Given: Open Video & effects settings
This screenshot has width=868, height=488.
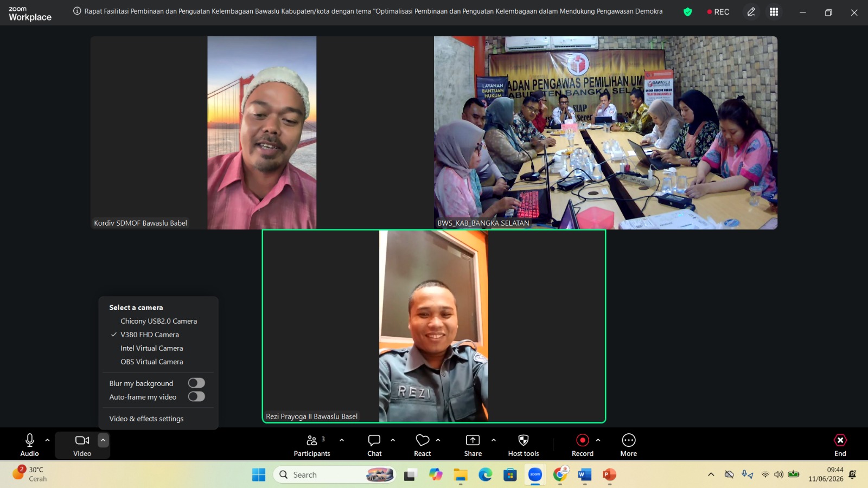Looking at the screenshot, I should pyautogui.click(x=146, y=419).
